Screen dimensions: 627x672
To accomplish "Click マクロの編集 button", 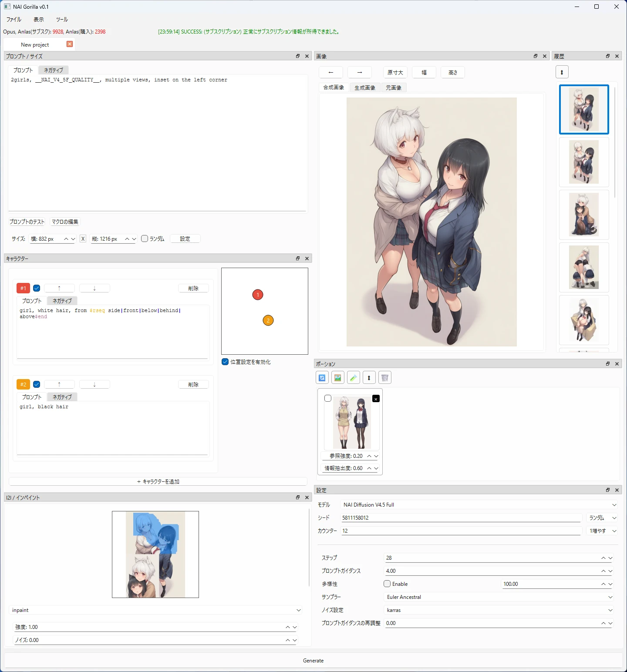I will click(65, 222).
